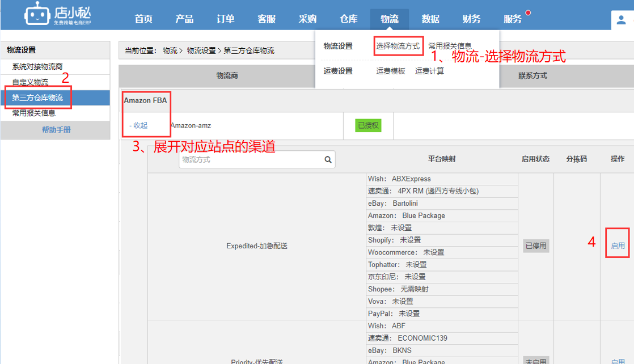Open the 客服 menu
The width and height of the screenshot is (634, 364).
pyautogui.click(x=267, y=19)
